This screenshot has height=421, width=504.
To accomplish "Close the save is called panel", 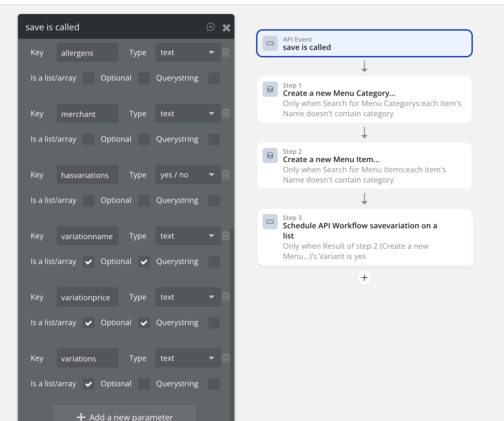I will coord(227,28).
